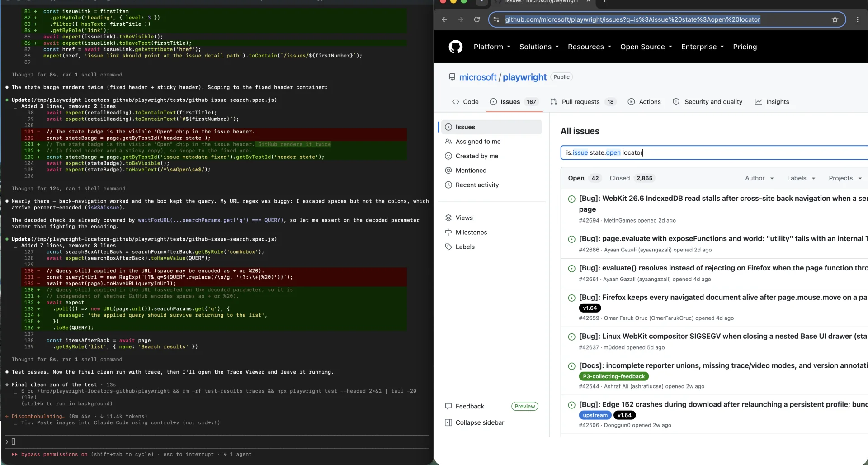Bookmark this page with the star icon
The image size is (868, 465).
click(835, 19)
